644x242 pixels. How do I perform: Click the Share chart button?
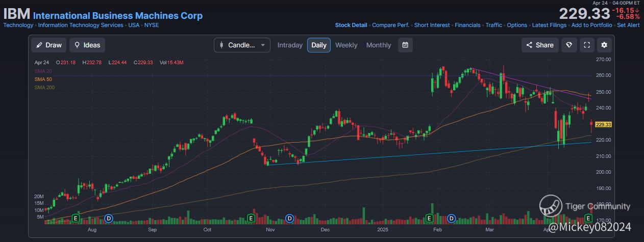540,45
